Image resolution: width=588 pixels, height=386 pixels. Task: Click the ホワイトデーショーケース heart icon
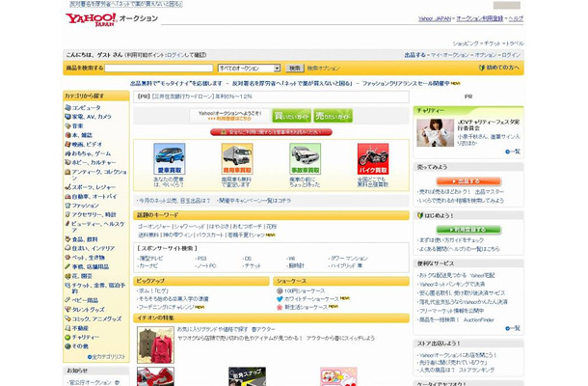280,299
